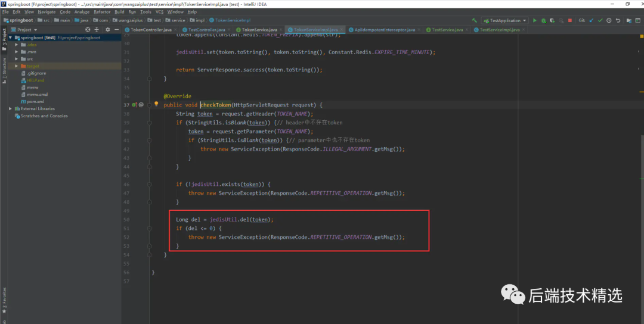Screen dimensions: 644x324
Task: Click the springboot breadcrumb root
Action: [18, 20]
